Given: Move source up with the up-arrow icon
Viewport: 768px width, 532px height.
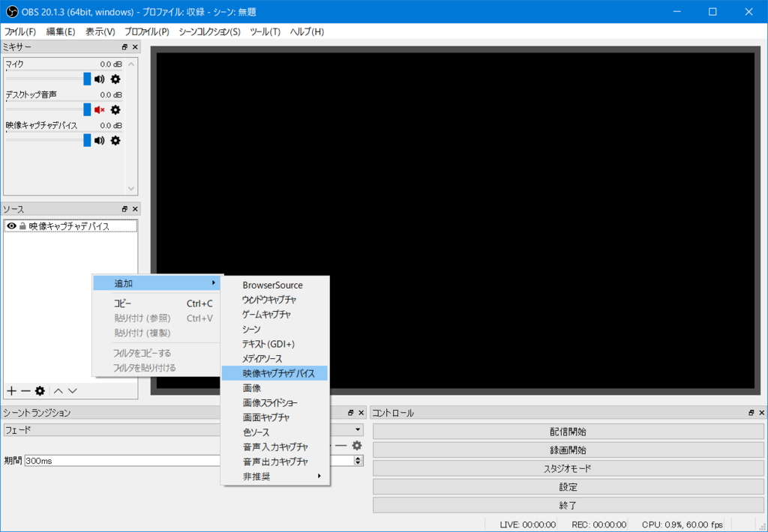Looking at the screenshot, I should (x=58, y=390).
